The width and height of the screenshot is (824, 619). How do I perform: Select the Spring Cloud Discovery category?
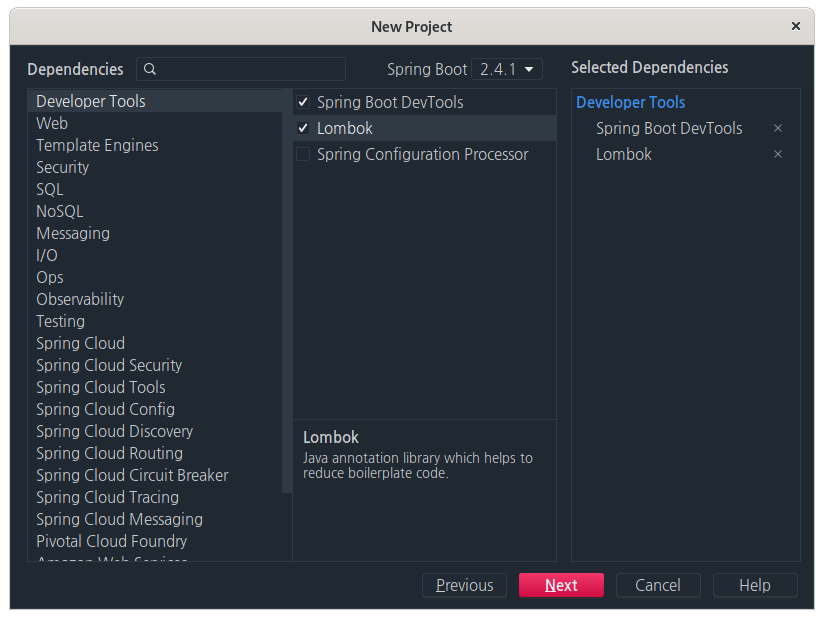(x=155, y=431)
